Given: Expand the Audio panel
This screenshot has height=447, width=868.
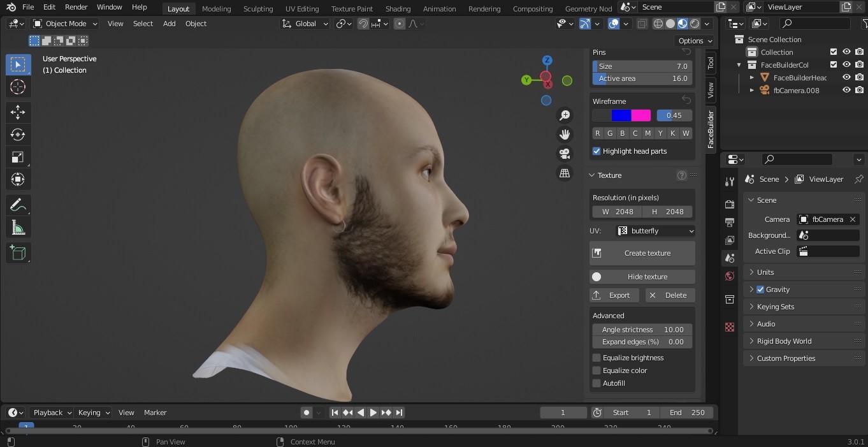Looking at the screenshot, I should click(x=804, y=324).
